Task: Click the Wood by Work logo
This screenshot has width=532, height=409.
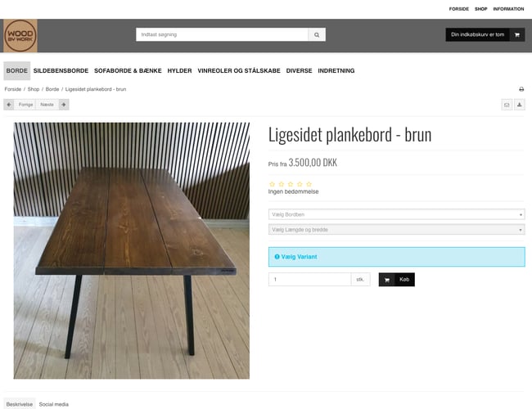Action: tap(20, 36)
